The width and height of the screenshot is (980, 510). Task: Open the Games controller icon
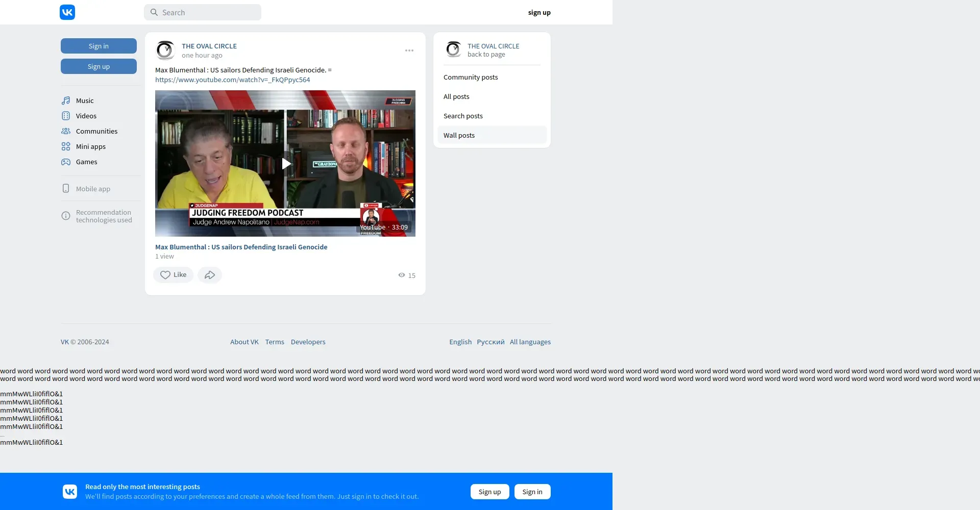66,162
